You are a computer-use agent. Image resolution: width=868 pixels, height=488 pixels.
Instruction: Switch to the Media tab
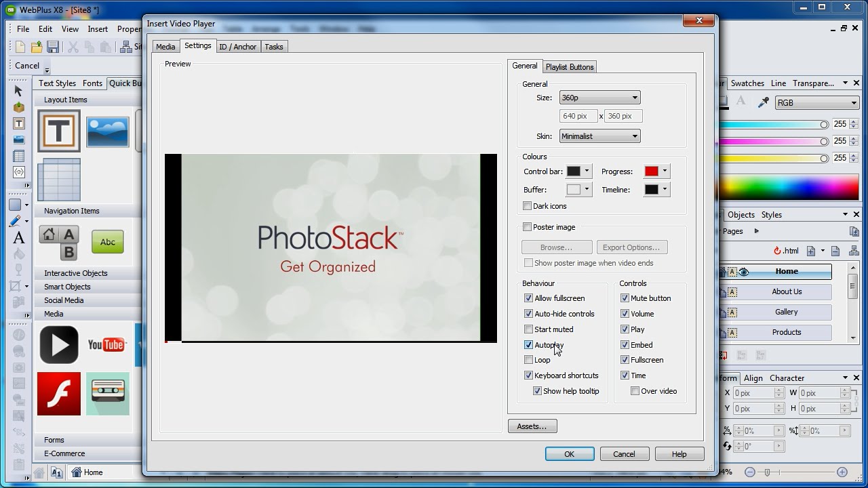pyautogui.click(x=165, y=47)
